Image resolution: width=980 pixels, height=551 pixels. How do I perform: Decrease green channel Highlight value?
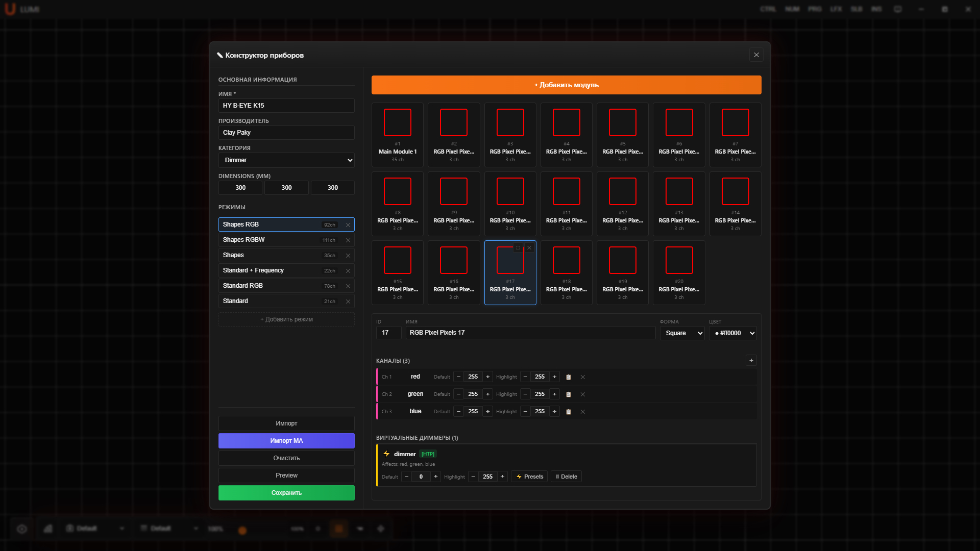point(525,394)
